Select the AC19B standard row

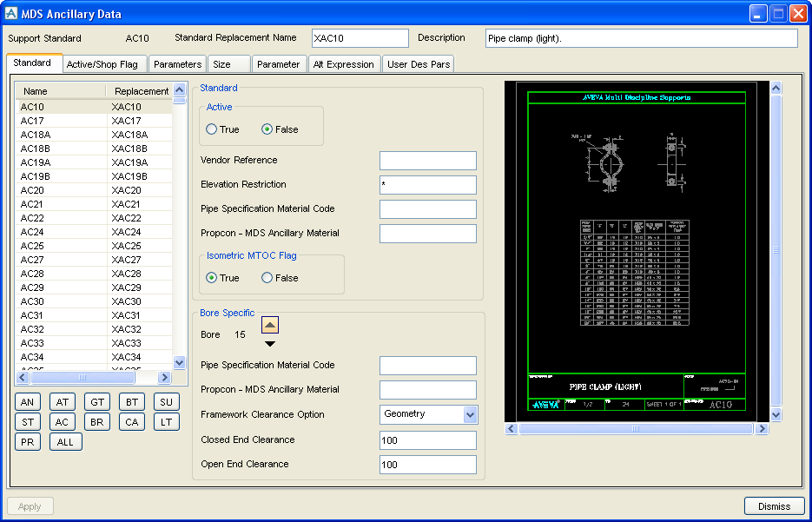[96, 176]
